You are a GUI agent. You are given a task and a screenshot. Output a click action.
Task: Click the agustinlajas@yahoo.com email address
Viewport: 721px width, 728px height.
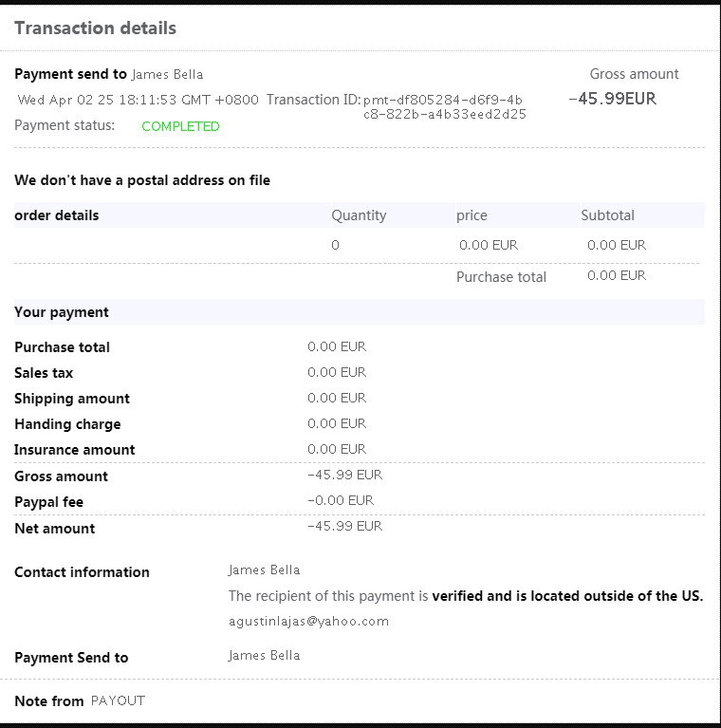pyautogui.click(x=308, y=622)
